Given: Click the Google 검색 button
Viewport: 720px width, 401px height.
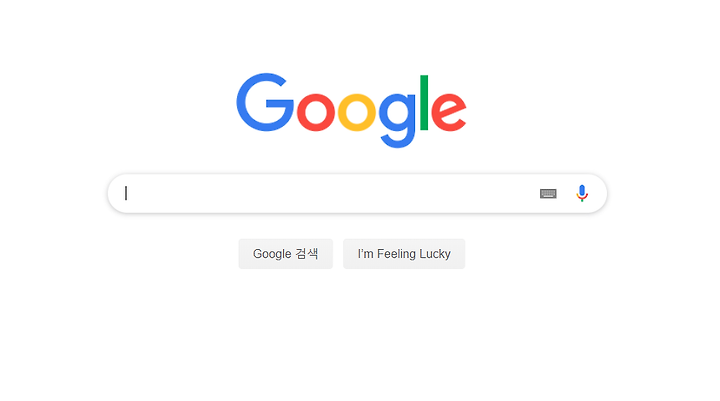Looking at the screenshot, I should (286, 254).
